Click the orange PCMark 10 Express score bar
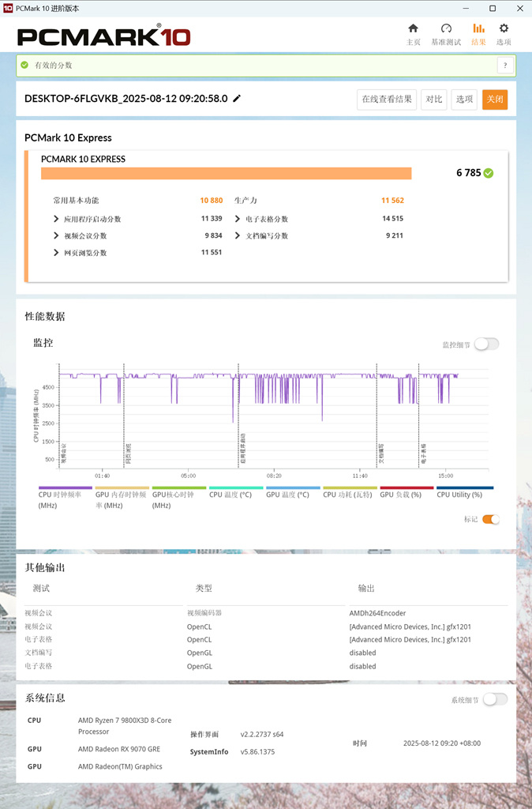This screenshot has width=532, height=809. 227,173
